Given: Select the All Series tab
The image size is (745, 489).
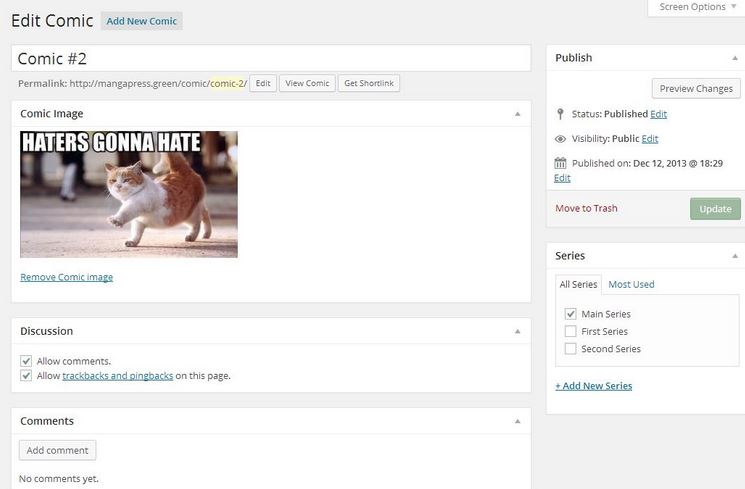Looking at the screenshot, I should tap(578, 284).
